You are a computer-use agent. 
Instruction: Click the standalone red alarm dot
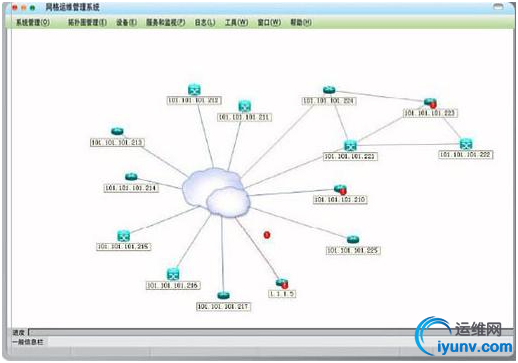point(267,235)
